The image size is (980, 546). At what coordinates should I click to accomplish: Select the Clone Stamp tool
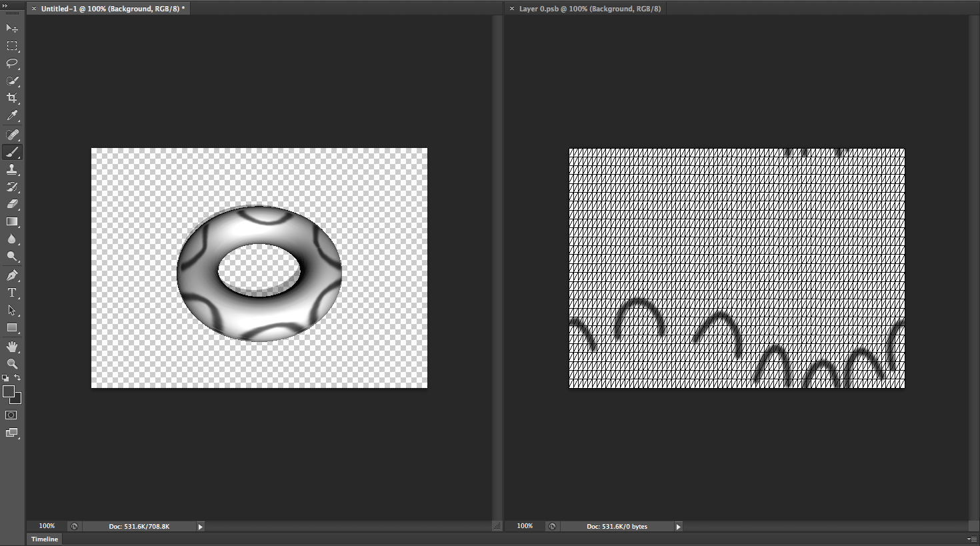click(x=12, y=169)
